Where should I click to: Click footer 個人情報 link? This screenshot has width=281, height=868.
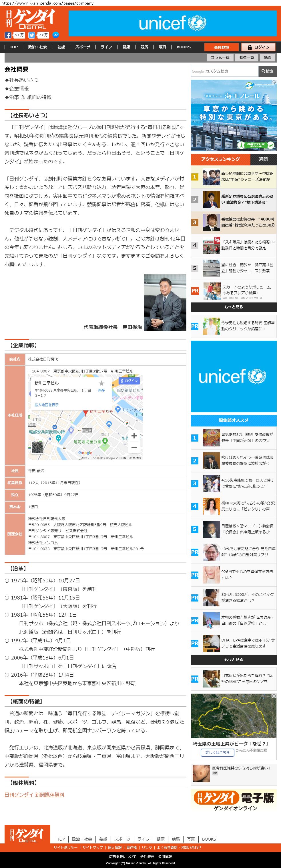[x=115, y=847]
